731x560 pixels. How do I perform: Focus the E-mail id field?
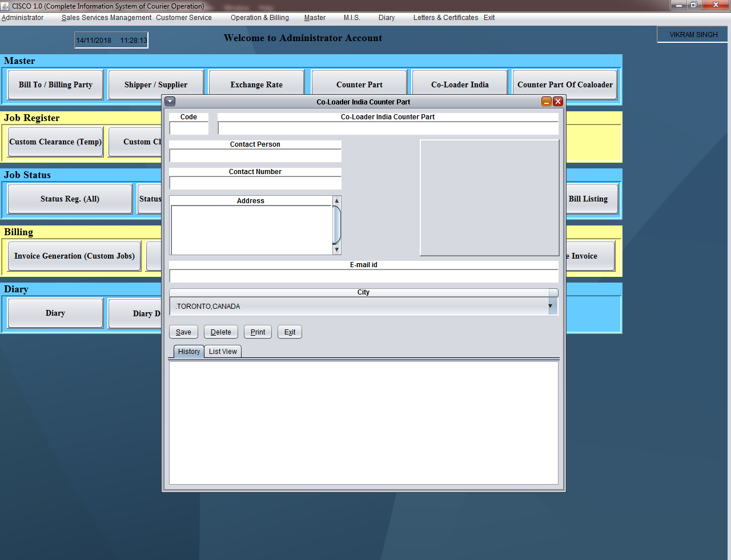coord(364,276)
